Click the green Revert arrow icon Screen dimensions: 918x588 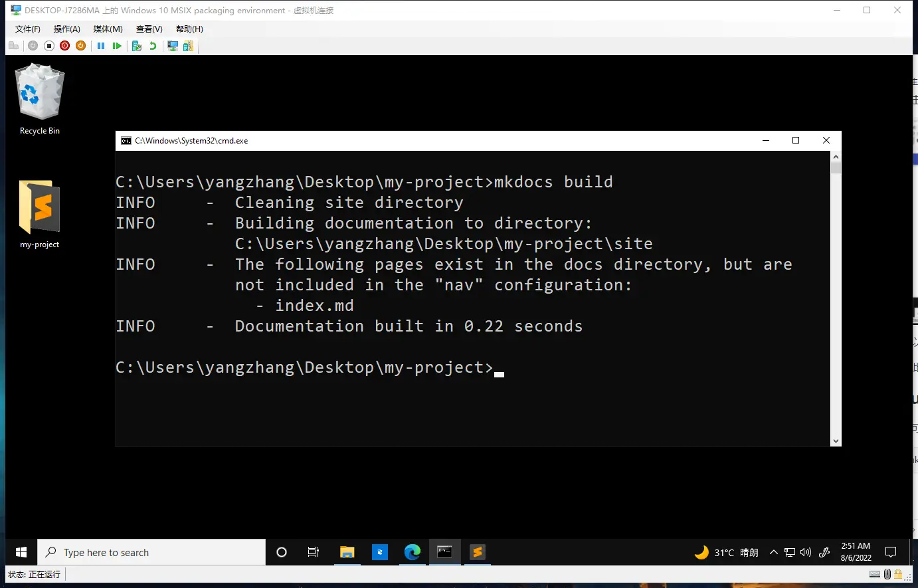(153, 46)
